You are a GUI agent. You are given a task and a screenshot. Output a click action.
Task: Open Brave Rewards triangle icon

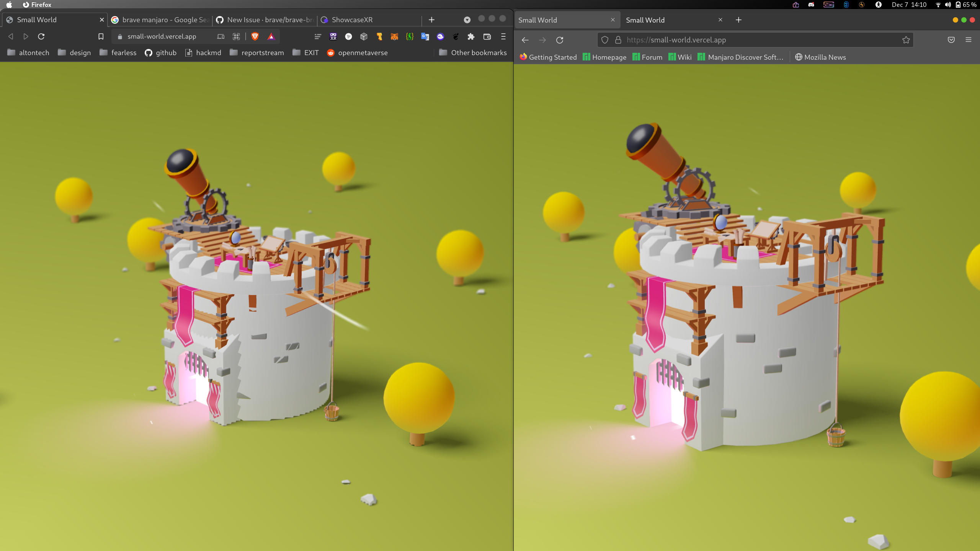point(272,36)
